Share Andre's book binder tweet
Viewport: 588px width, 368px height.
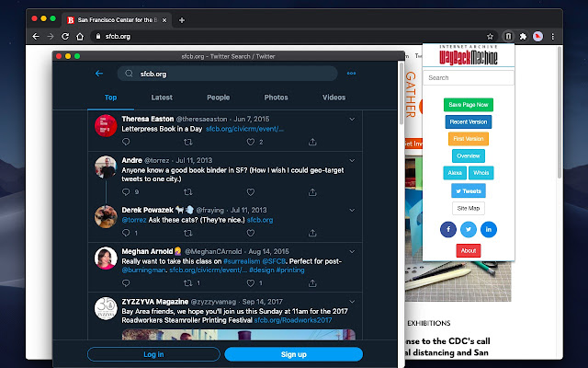click(312, 192)
